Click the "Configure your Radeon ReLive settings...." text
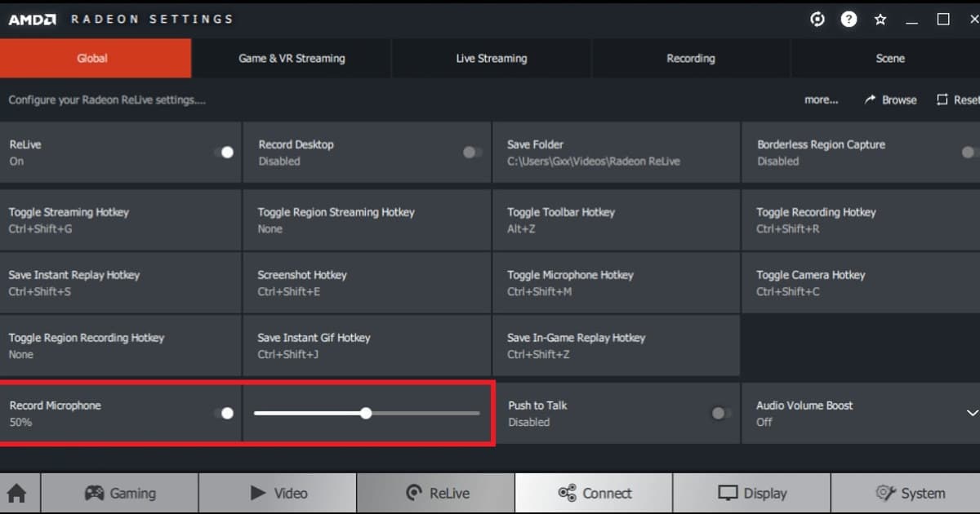This screenshot has height=514, width=980. click(x=107, y=100)
